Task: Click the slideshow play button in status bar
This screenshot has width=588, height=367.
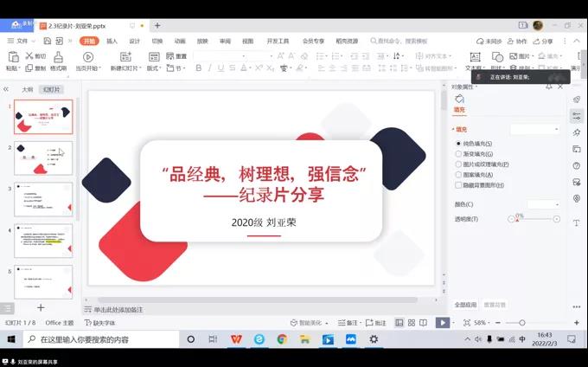Action: coord(442,322)
